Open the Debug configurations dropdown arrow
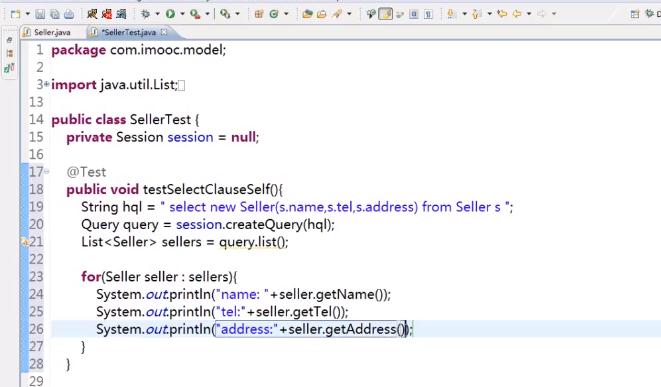 (x=157, y=14)
